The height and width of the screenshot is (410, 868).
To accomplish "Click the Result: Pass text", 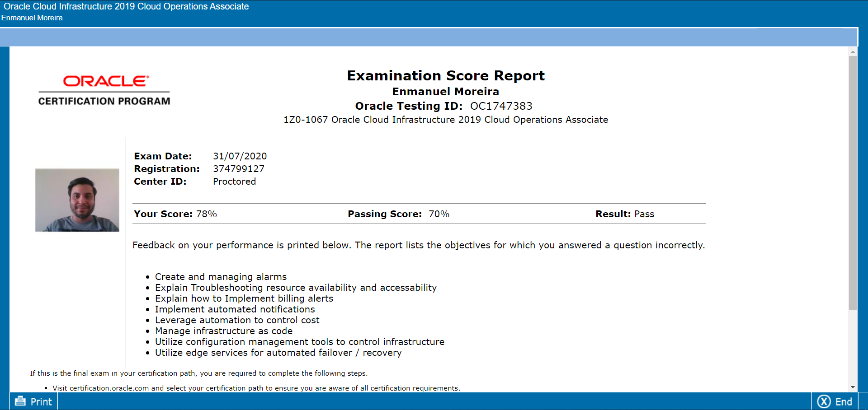I will click(625, 214).
